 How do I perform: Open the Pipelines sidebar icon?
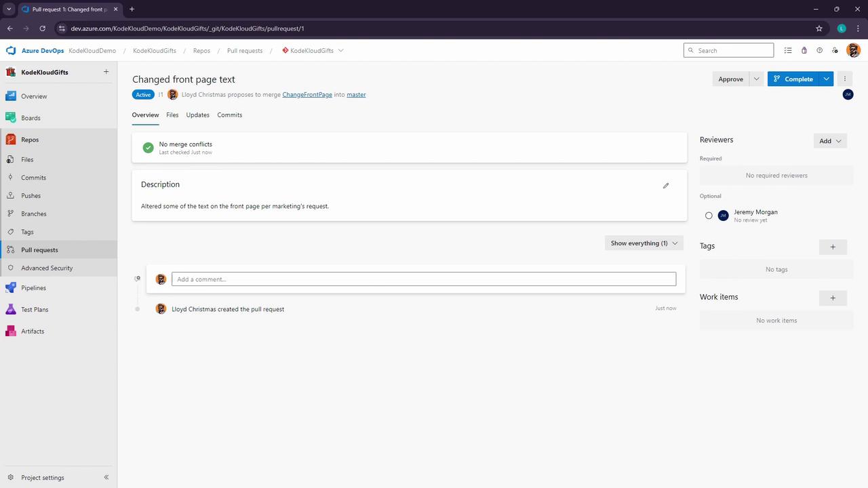click(11, 288)
